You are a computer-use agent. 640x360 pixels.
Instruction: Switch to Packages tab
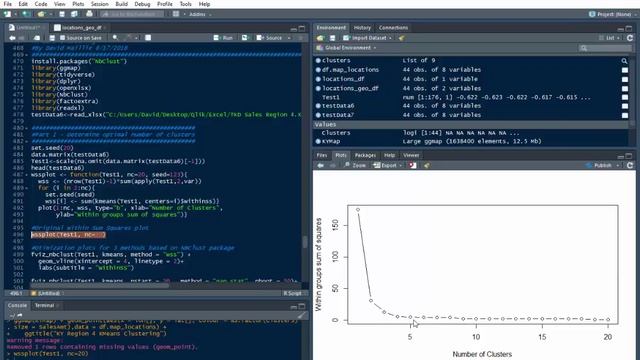coord(365,155)
